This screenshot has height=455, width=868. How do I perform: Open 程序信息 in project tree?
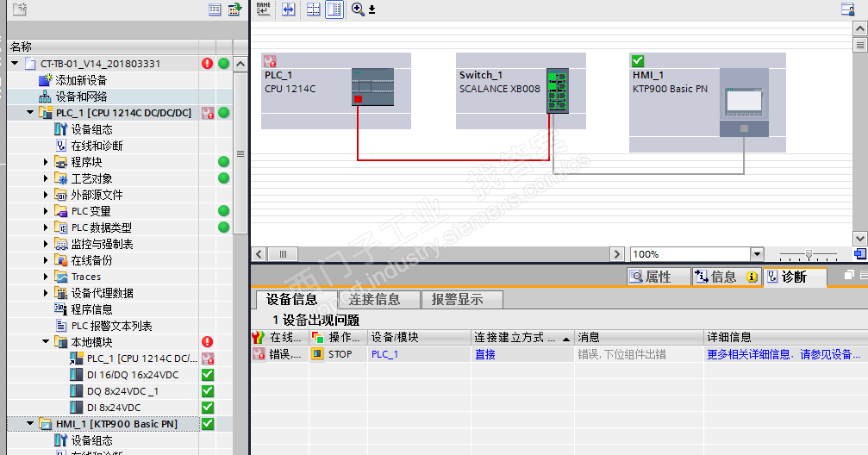[x=92, y=309]
